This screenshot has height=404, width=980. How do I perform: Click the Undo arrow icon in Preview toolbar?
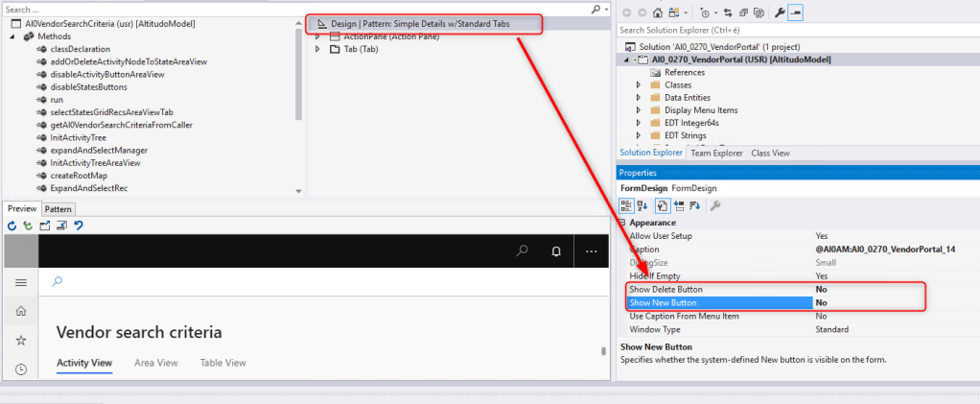[78, 226]
